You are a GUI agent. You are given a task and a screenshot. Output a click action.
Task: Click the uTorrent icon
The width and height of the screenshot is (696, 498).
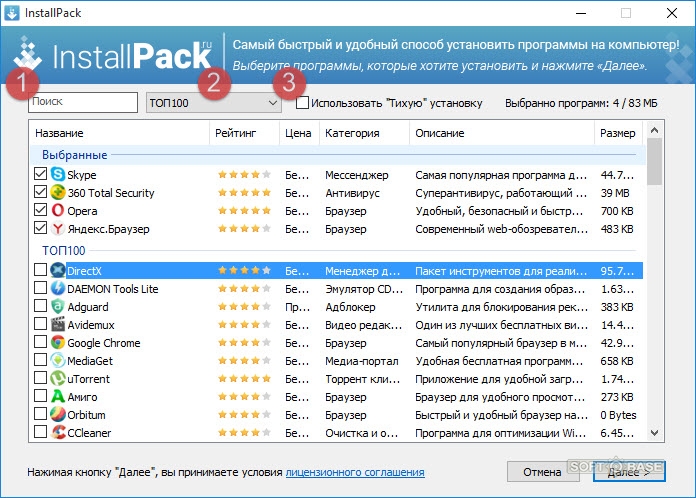[x=58, y=378]
